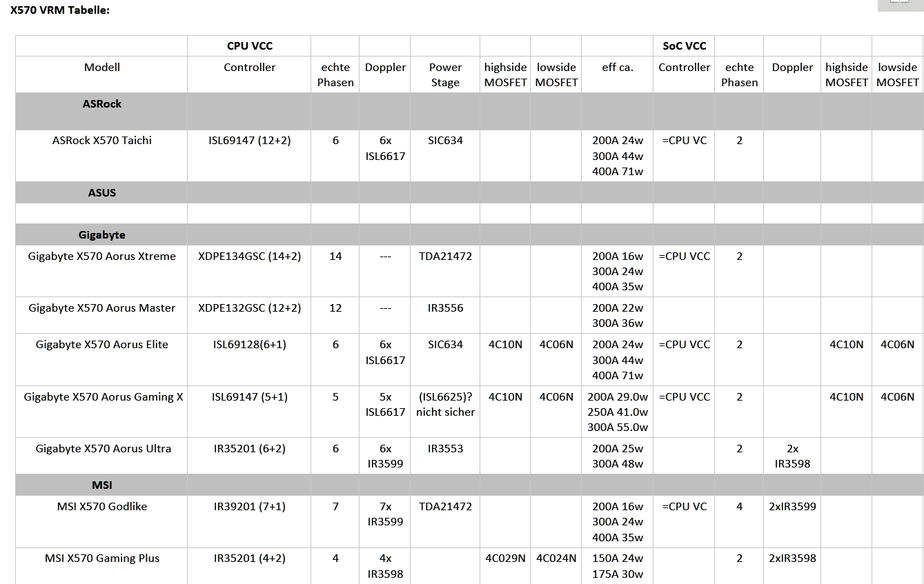Image resolution: width=924 pixels, height=584 pixels.
Task: Click the 'Power Stage' column header
Action: [445, 75]
